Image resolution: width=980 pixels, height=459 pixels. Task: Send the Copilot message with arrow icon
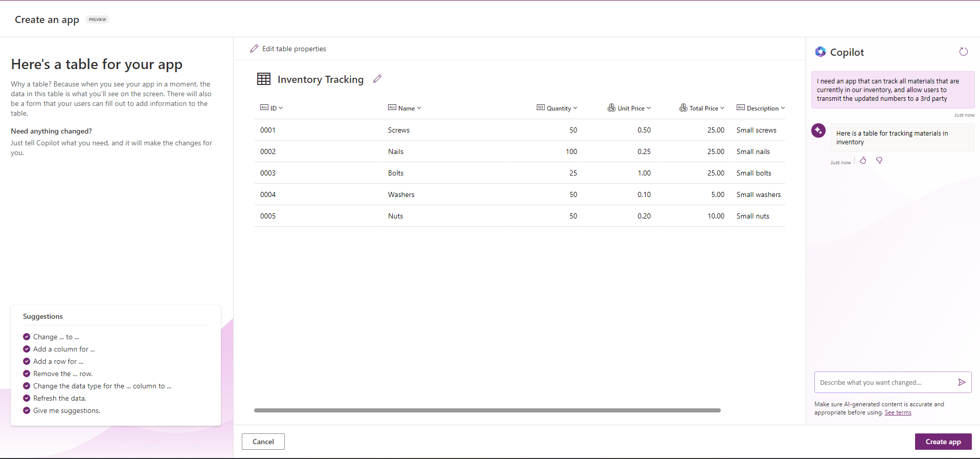tap(962, 382)
